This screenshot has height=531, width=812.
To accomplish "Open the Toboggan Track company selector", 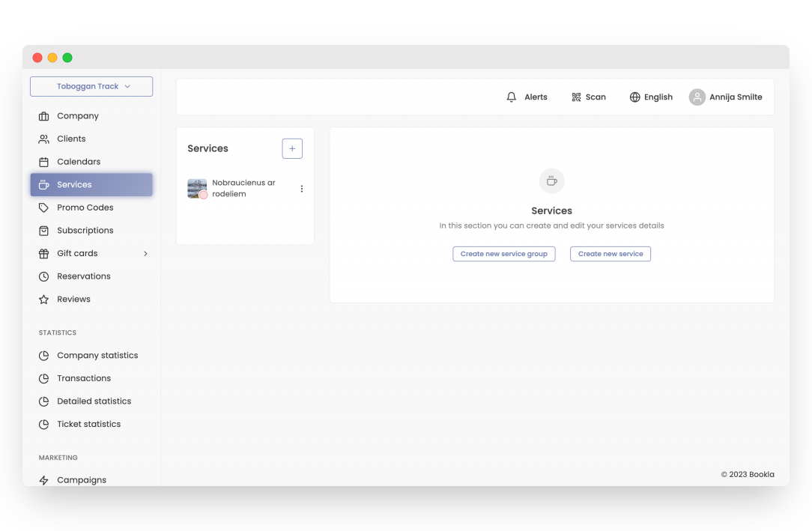I will click(91, 86).
